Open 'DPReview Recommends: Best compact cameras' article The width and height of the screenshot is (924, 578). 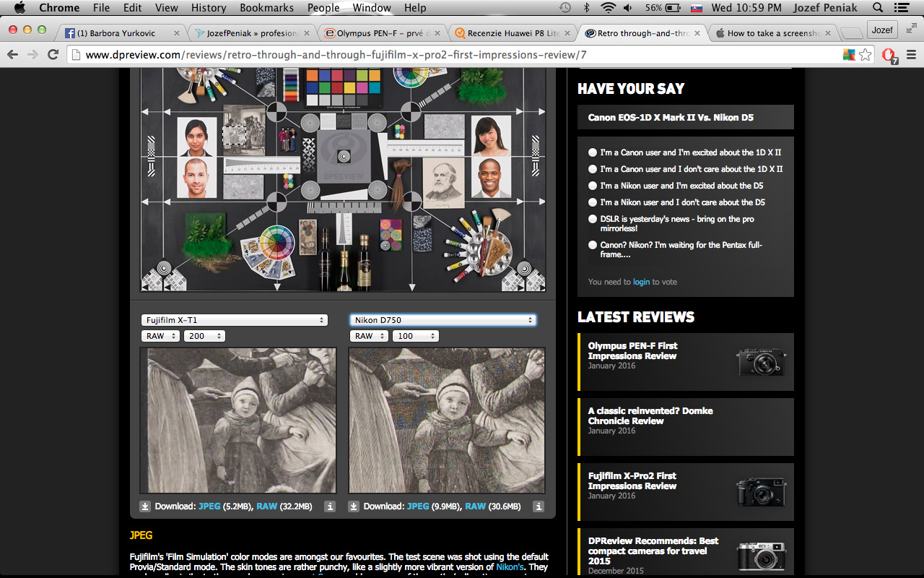click(x=653, y=551)
